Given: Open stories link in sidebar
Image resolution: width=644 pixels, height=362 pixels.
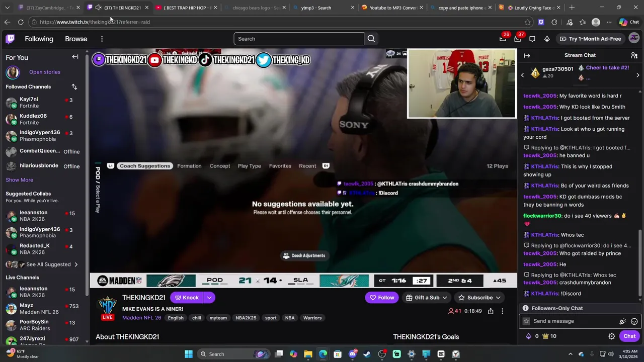Looking at the screenshot, I should 45,72.
